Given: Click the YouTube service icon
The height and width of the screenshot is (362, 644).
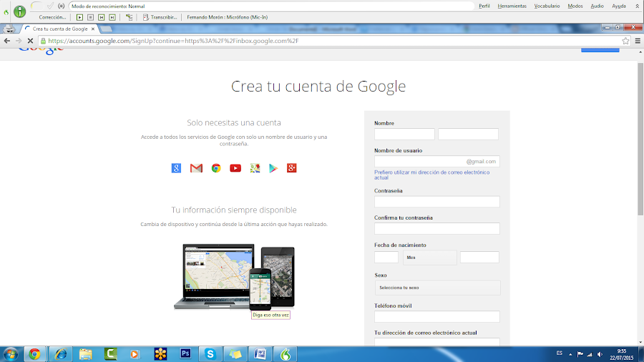Looking at the screenshot, I should click(235, 168).
